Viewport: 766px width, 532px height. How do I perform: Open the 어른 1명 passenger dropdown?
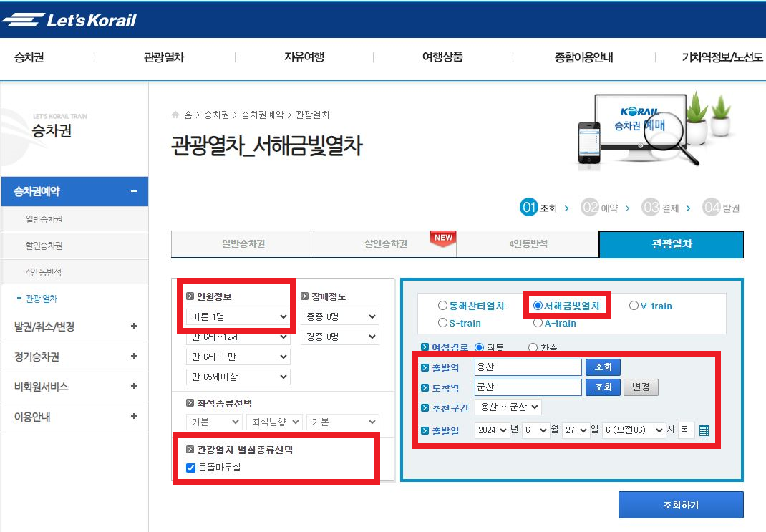238,316
